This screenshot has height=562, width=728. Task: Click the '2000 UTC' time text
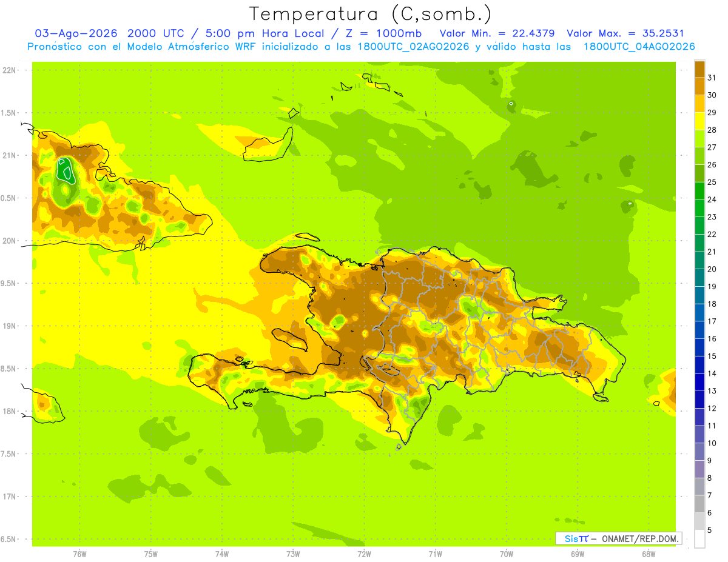[x=158, y=33]
